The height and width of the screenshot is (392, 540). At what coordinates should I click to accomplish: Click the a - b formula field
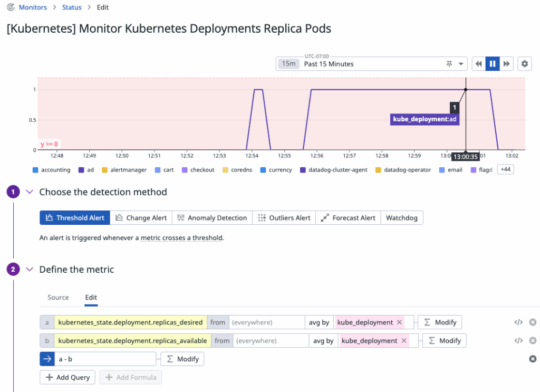coord(104,359)
